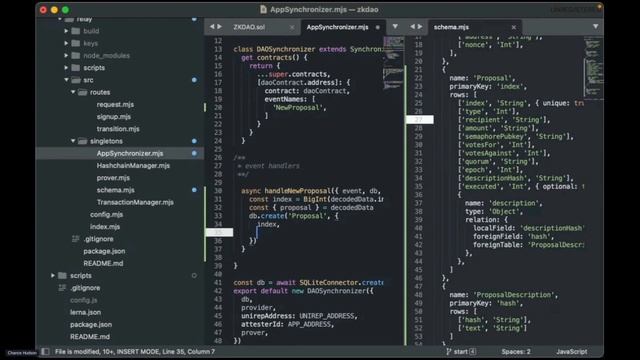This screenshot has height=360, width=640.
Task: Open the build folder icon
Action: (x=76, y=31)
